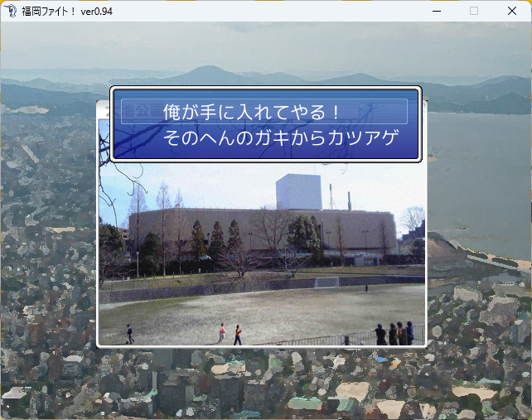Screen dimensions: 532x420
Task: Click the app icon in title bar
Action: click(11, 11)
